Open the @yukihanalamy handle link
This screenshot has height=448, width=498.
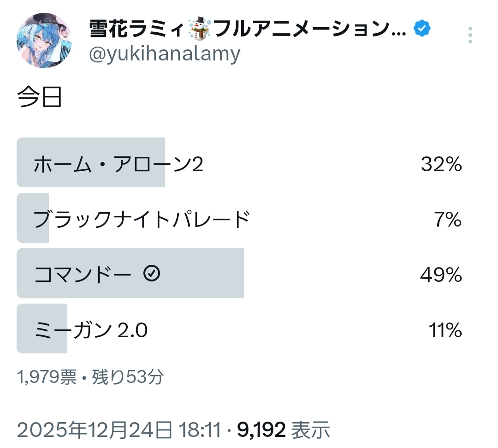coord(164,54)
